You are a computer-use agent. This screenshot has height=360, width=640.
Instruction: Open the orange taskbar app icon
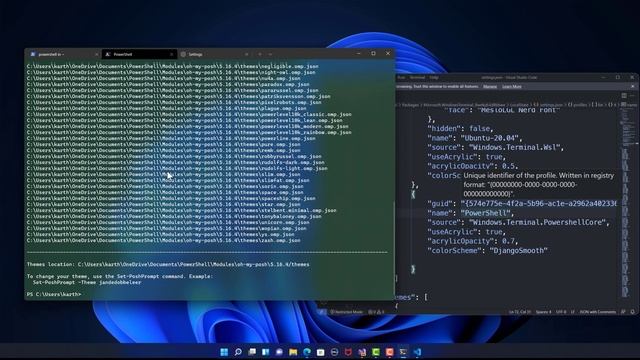pyautogui.click(x=389, y=352)
